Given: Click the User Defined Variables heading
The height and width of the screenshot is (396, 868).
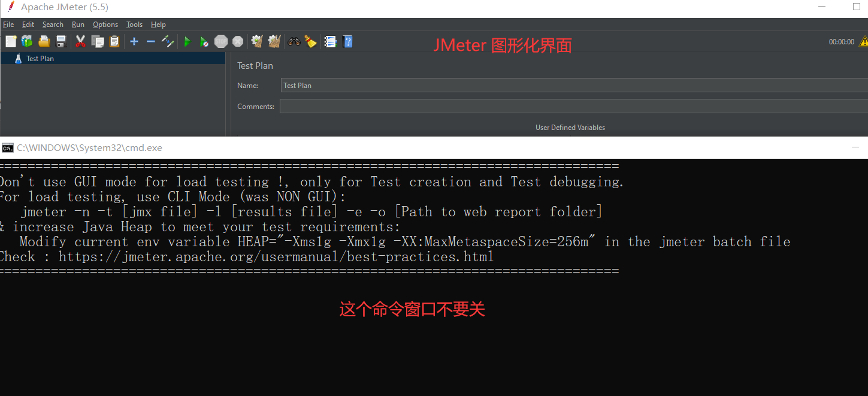Looking at the screenshot, I should click(x=570, y=128).
